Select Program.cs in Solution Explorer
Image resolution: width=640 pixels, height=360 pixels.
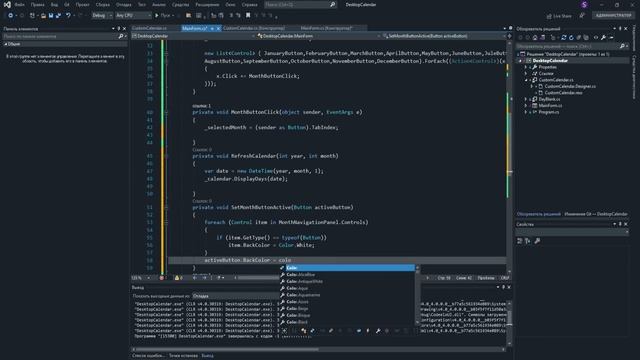point(549,112)
